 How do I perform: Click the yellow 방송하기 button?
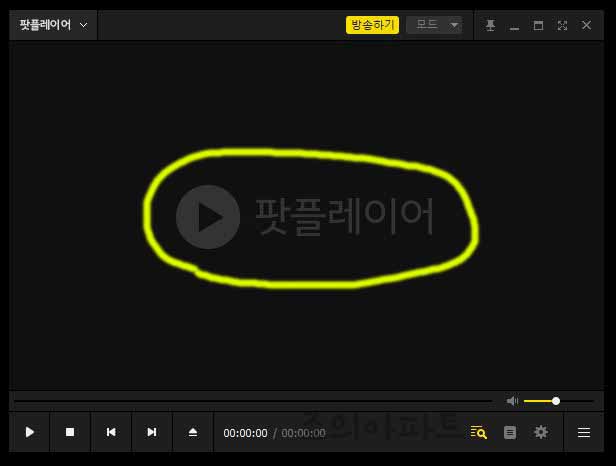pyautogui.click(x=372, y=25)
